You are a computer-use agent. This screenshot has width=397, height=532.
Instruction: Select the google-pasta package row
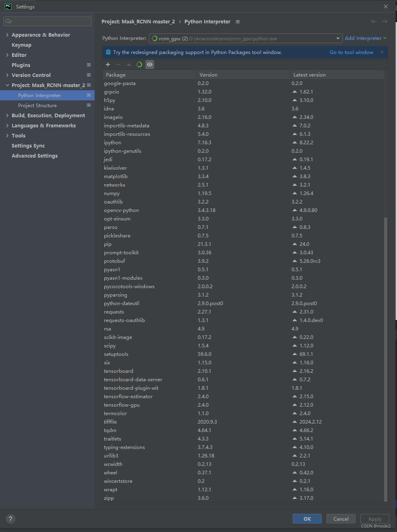click(x=243, y=83)
